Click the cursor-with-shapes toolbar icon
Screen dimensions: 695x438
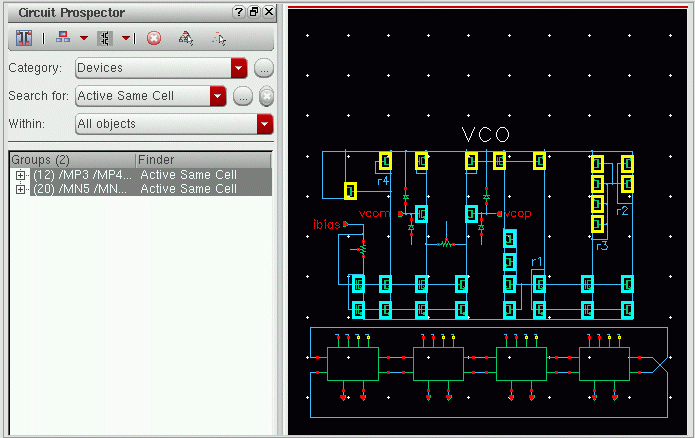(x=186, y=38)
